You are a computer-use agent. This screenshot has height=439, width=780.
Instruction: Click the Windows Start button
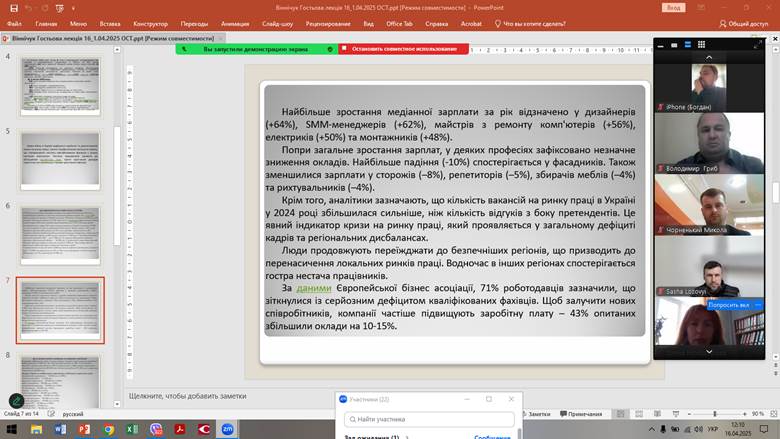[13, 429]
